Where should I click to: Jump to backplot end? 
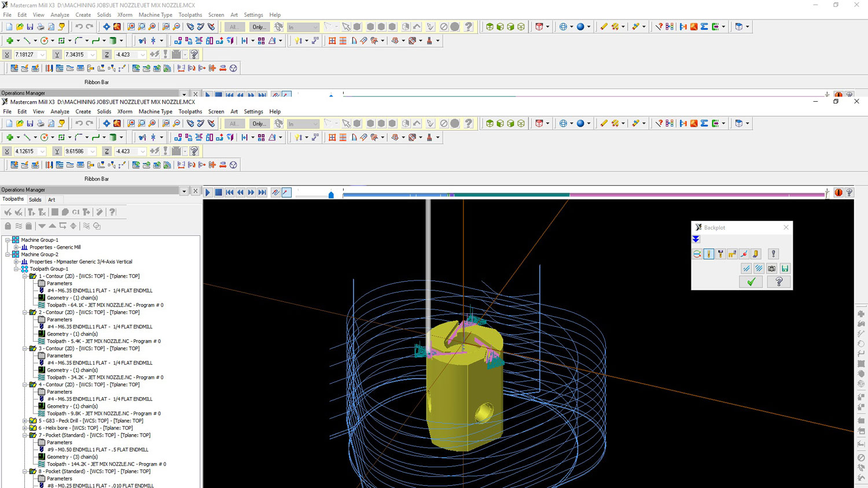click(x=262, y=192)
